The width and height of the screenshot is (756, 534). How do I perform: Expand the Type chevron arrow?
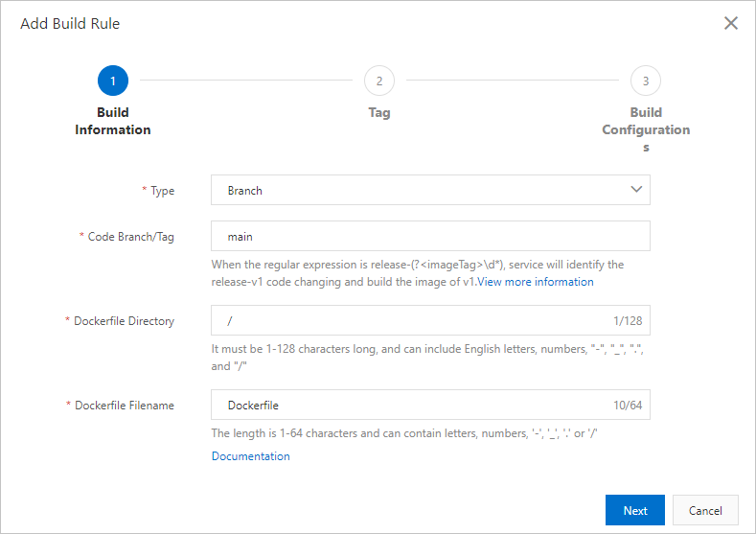(x=636, y=190)
